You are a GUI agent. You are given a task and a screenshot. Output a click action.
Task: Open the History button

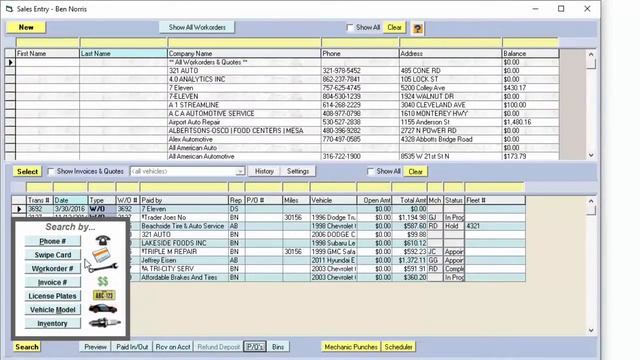(264, 171)
